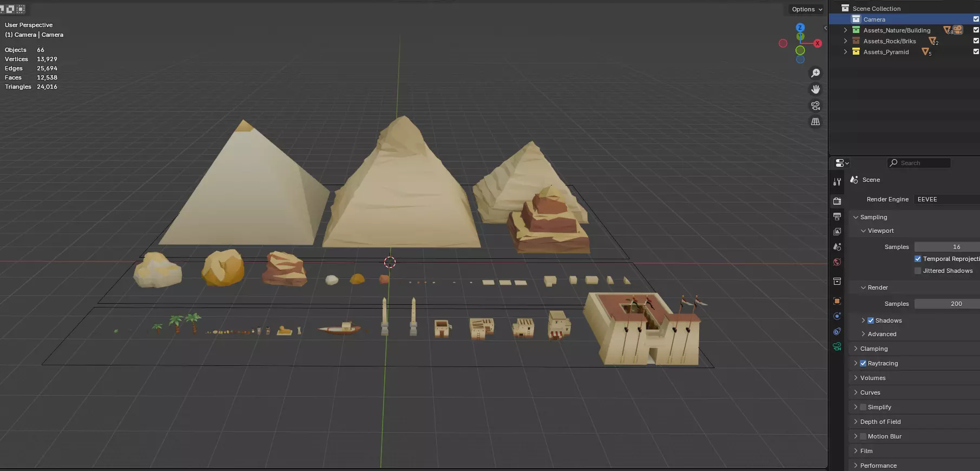Activate the hand pan view tool
The height and width of the screenshot is (471, 980).
click(815, 89)
